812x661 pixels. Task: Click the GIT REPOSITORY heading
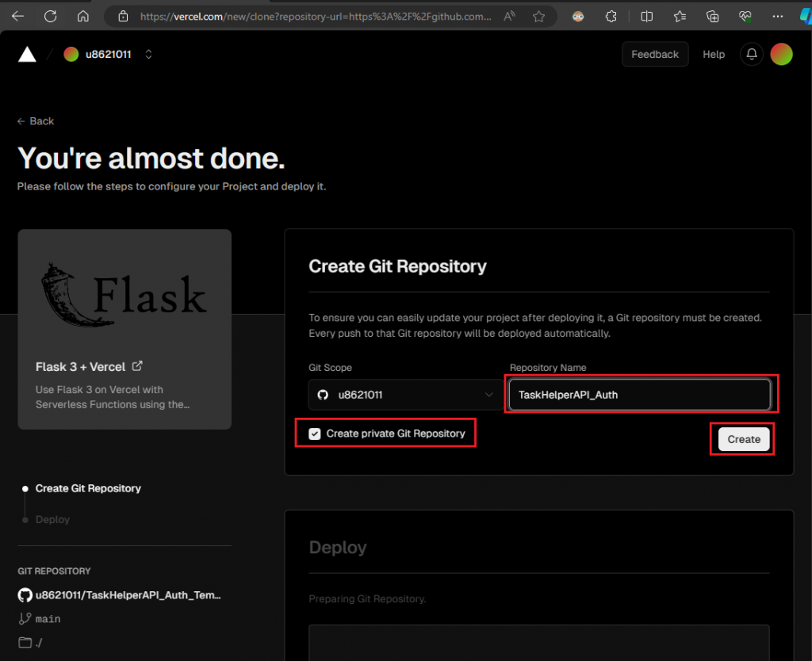[x=54, y=571]
